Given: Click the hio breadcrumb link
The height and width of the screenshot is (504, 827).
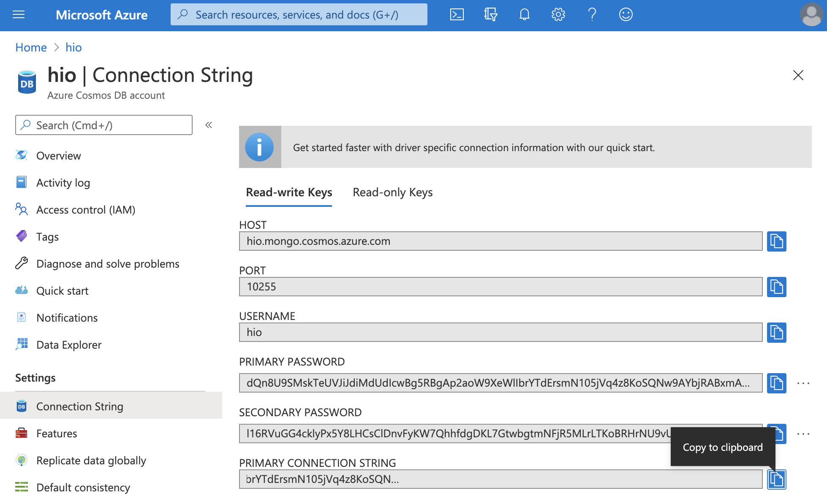Looking at the screenshot, I should coord(73,47).
